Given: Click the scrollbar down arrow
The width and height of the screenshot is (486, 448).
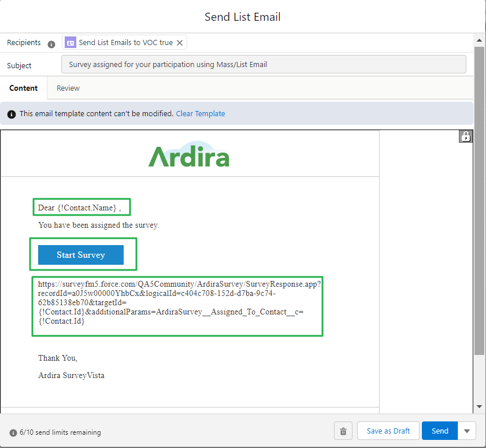Looking at the screenshot, I should click(480, 406).
